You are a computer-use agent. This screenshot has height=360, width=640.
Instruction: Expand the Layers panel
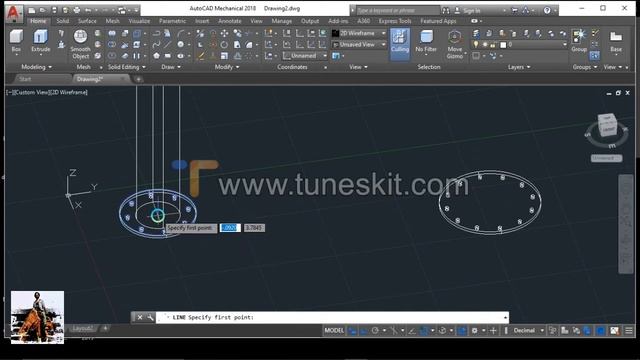click(x=519, y=67)
